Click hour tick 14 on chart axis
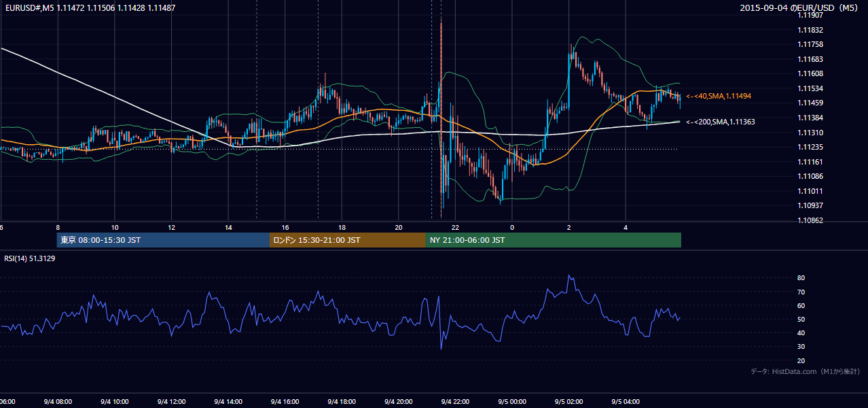Viewport: 868px width, 408px height. (x=228, y=227)
